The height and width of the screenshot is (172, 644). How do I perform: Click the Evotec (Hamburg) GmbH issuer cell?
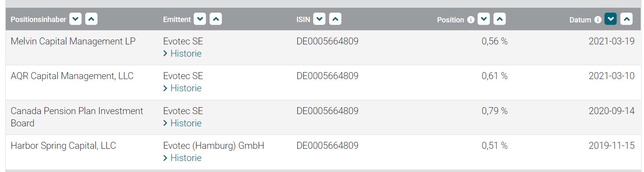pos(213,146)
